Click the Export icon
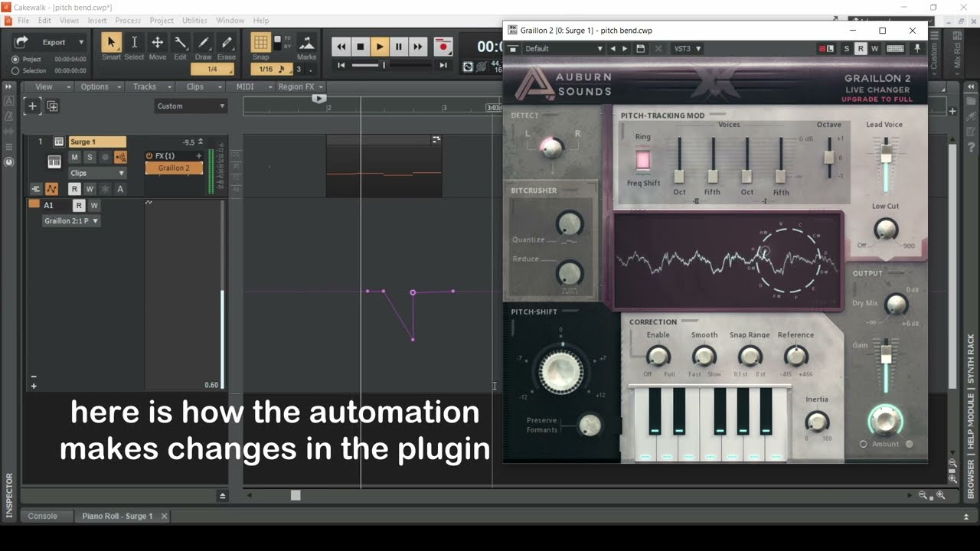The image size is (980, 551). click(x=21, y=42)
